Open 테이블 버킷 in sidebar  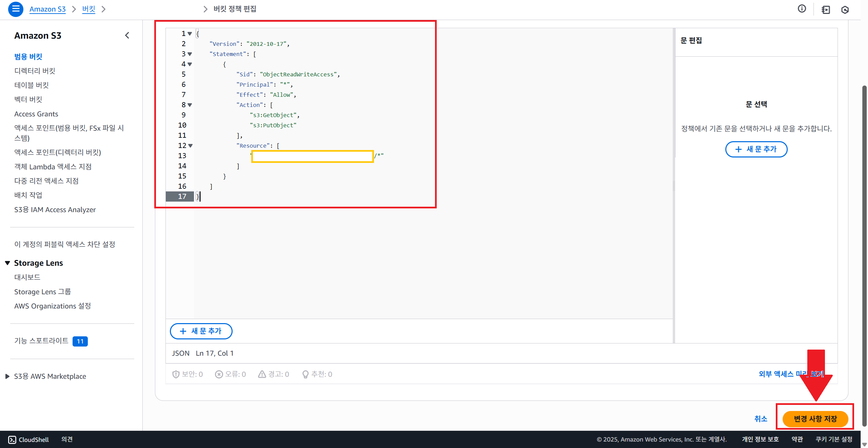click(x=32, y=85)
